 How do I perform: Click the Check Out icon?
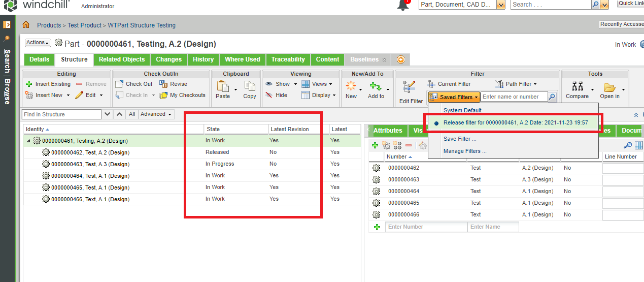[x=119, y=84]
